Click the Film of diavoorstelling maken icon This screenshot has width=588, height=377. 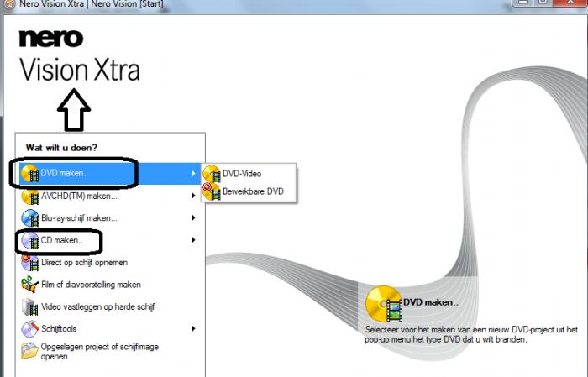[x=30, y=285]
